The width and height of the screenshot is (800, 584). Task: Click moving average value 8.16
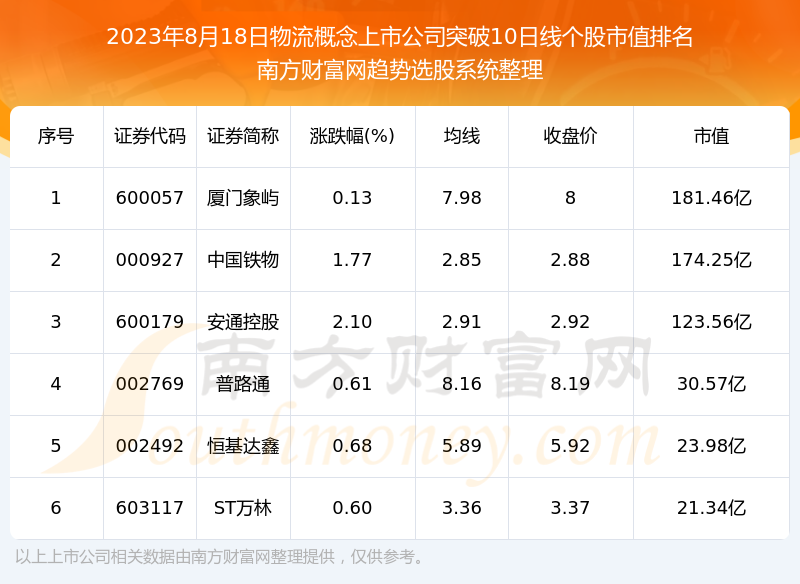point(462,384)
